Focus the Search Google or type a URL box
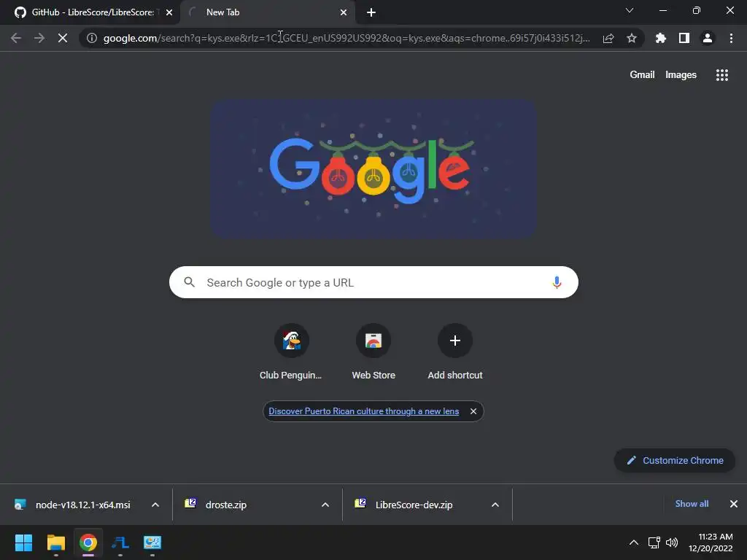 (373, 282)
